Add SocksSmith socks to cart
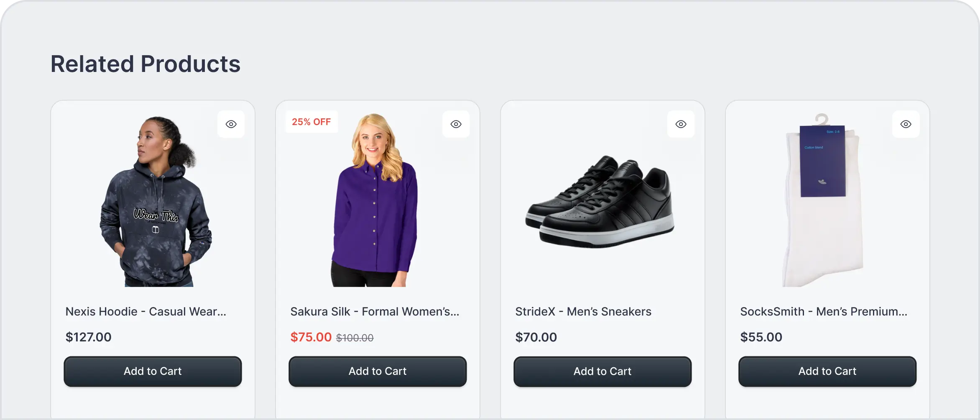Viewport: 980px width, 420px height. coord(827,371)
